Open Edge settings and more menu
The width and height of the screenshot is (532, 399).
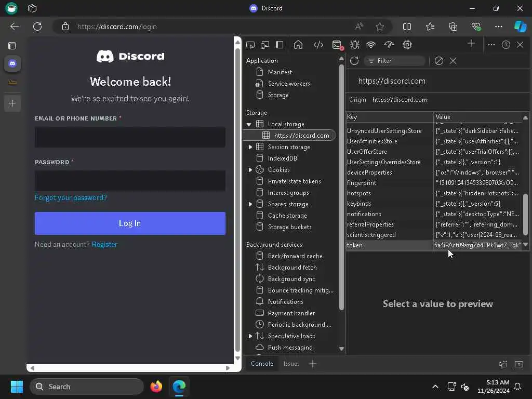click(x=499, y=26)
